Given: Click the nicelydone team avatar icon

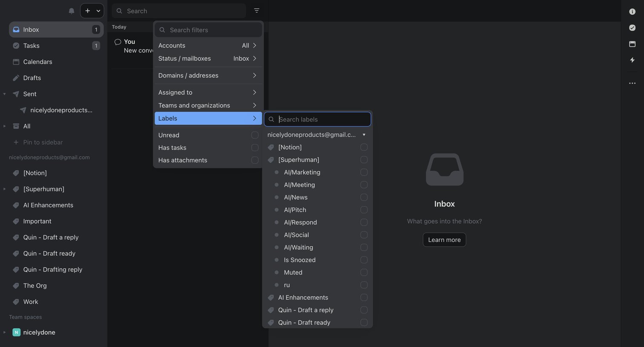Looking at the screenshot, I should pyautogui.click(x=16, y=332).
